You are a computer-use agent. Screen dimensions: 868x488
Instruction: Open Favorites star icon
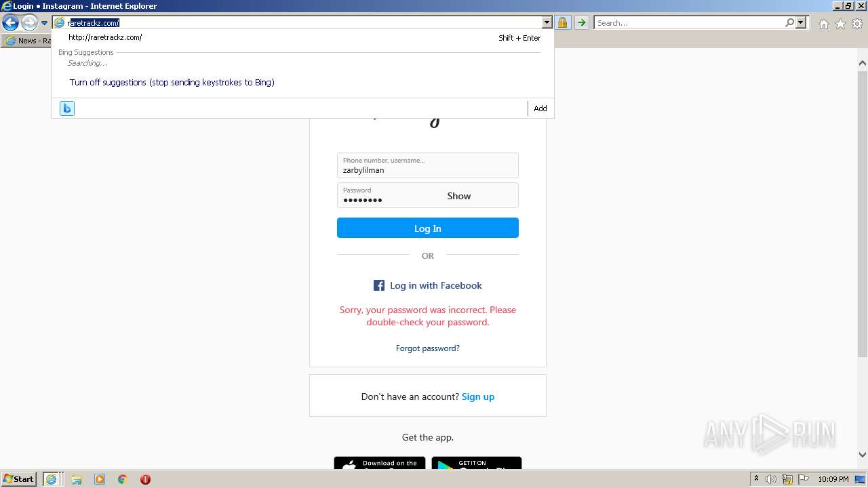840,24
